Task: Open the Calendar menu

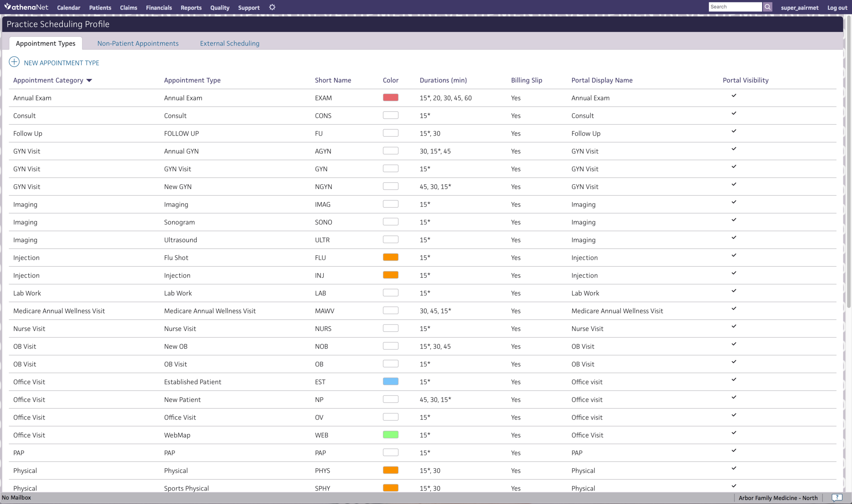Action: click(x=69, y=7)
